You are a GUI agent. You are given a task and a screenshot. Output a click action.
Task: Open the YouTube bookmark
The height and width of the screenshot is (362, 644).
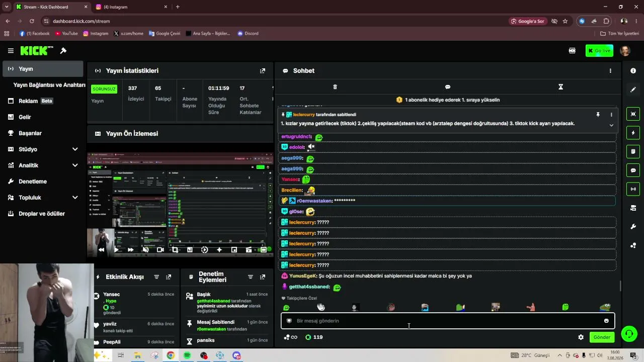[66, 34]
